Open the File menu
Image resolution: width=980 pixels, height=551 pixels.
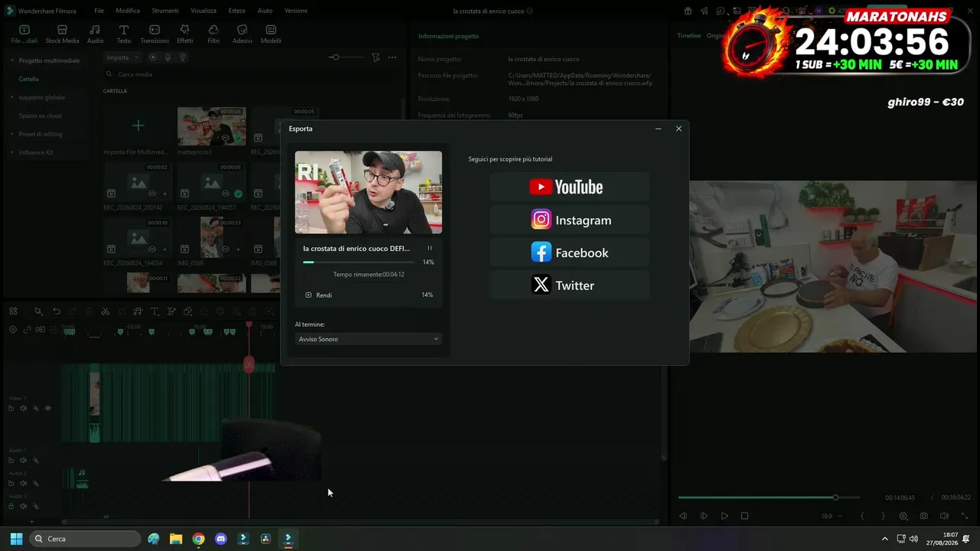[99, 11]
